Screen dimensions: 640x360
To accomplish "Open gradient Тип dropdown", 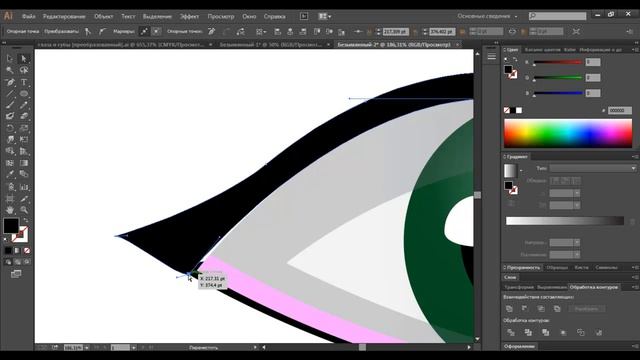I will coord(593,168).
